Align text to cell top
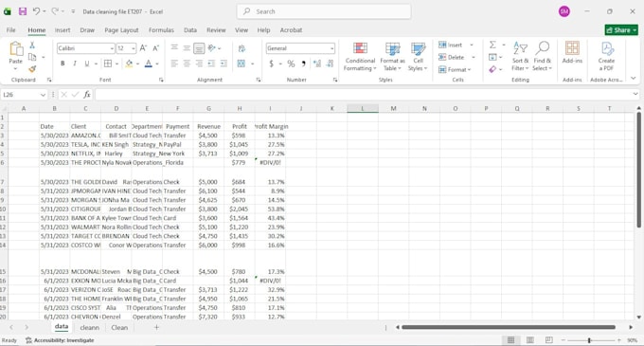This screenshot has height=346, width=644. [x=174, y=48]
